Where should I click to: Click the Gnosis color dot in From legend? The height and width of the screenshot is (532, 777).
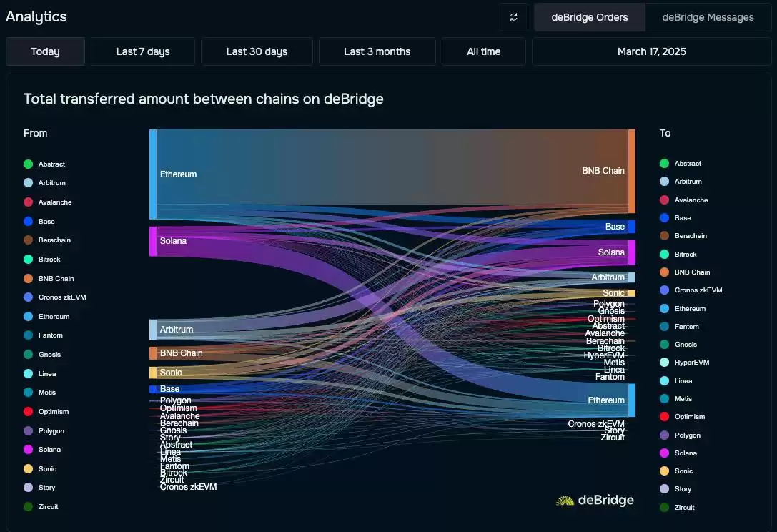(x=29, y=355)
